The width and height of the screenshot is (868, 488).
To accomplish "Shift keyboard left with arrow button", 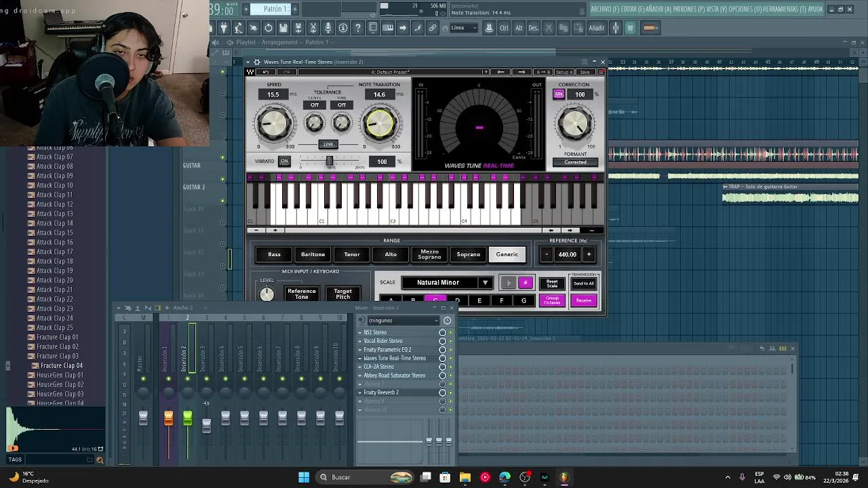I will pos(551,230).
